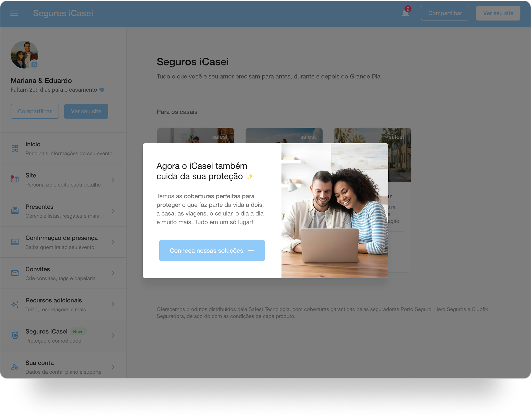Click the blue heart next to countdown

(102, 90)
